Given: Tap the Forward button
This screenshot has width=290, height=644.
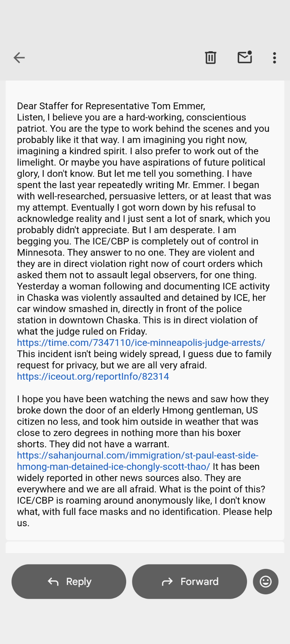Looking at the screenshot, I should (x=189, y=581).
